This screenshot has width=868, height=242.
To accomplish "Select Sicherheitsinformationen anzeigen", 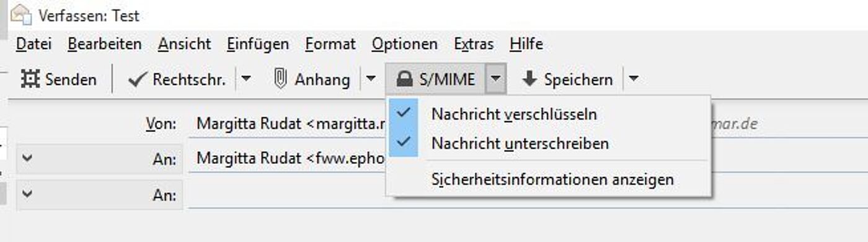I will (x=552, y=180).
